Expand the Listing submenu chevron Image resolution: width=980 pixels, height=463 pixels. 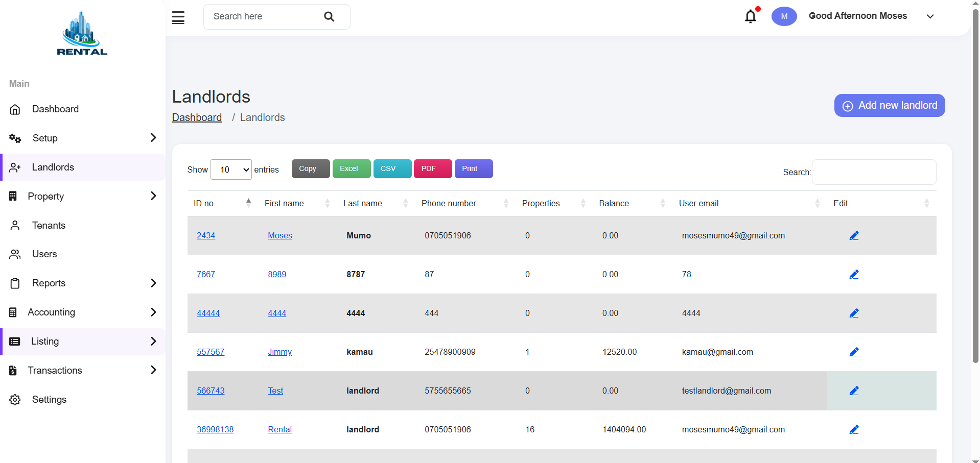pyautogui.click(x=153, y=342)
